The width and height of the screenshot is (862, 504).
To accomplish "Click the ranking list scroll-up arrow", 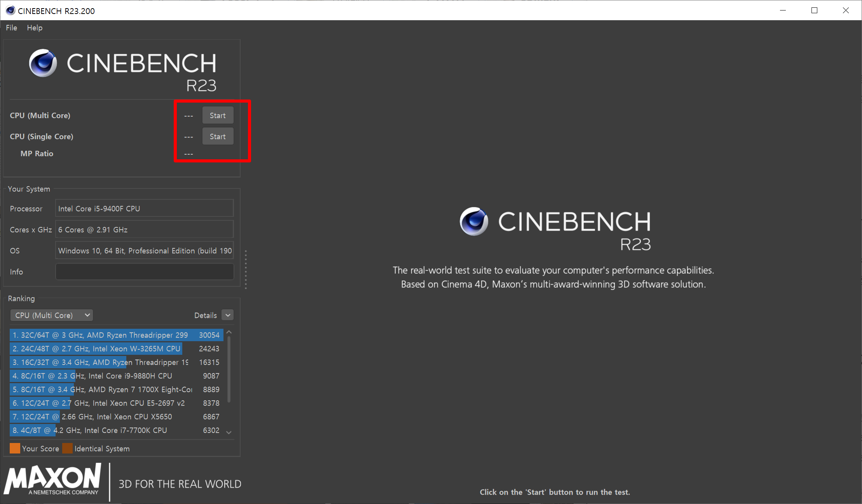I will click(229, 332).
